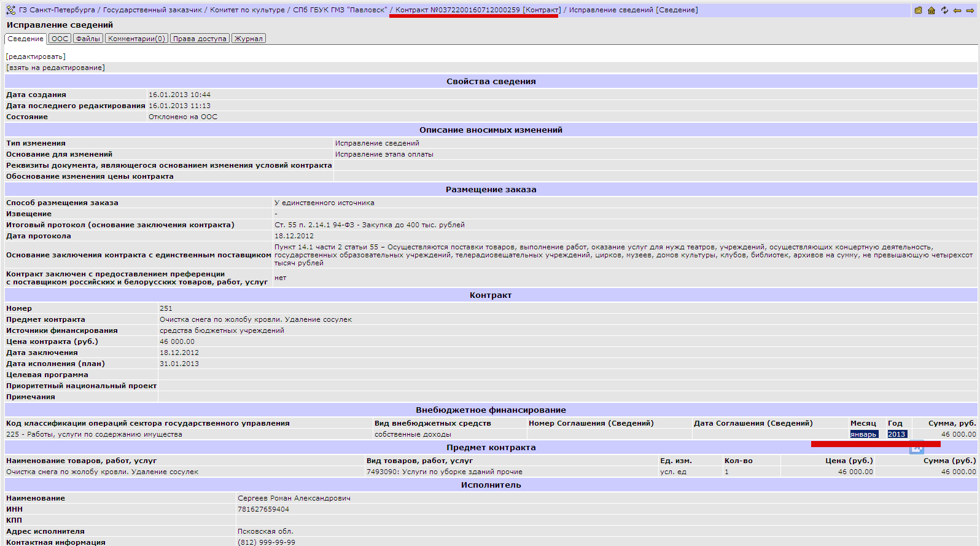Go to the home page icon
Image resolution: width=980 pixels, height=546 pixels.
pyautogui.click(x=931, y=10)
